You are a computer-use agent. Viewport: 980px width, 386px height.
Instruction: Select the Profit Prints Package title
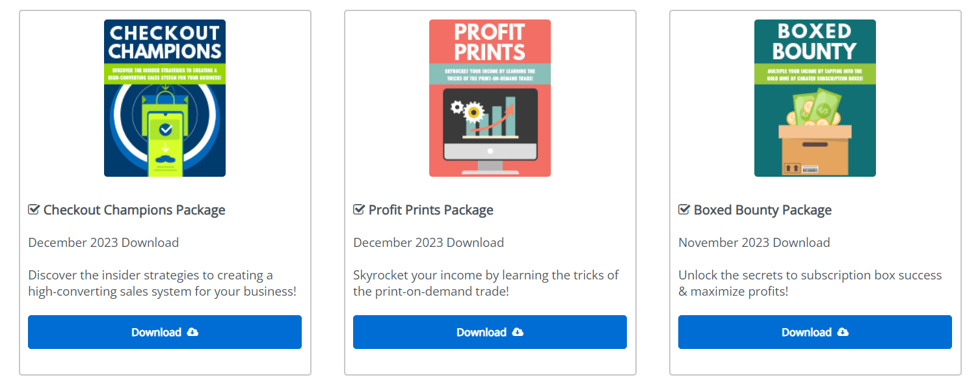click(x=430, y=210)
